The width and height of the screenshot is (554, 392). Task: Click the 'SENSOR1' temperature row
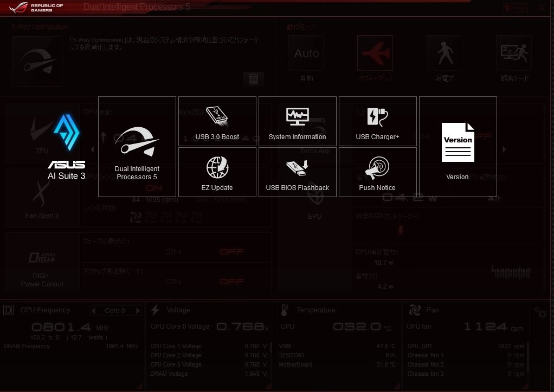pyautogui.click(x=337, y=355)
